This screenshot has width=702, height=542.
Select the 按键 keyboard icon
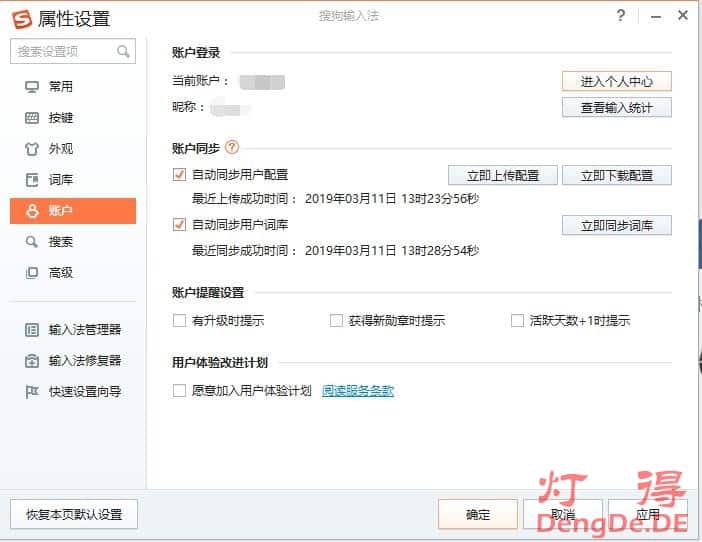pos(32,118)
